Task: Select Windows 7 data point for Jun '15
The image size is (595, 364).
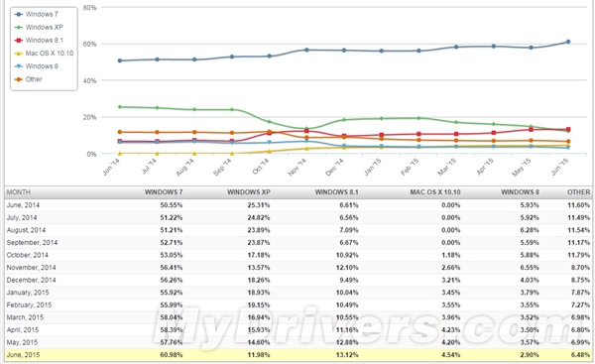Action: tap(568, 42)
